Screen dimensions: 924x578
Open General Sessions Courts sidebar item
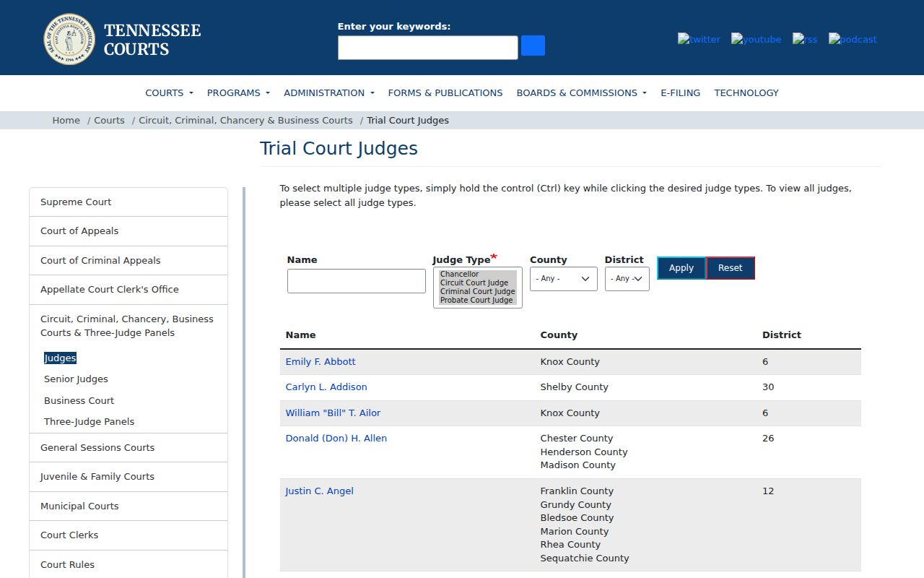(128, 448)
